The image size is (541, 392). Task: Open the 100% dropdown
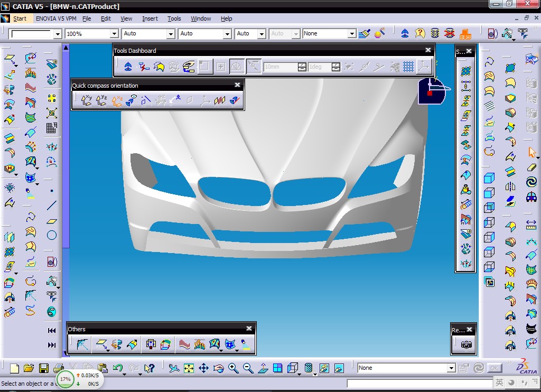point(114,33)
